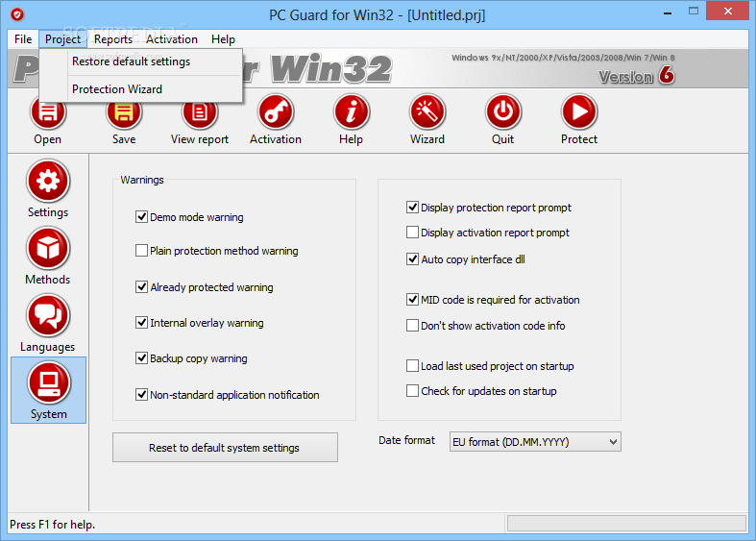Toggle Non-standard application notification checkbox
This screenshot has height=541, width=756.
(x=141, y=395)
